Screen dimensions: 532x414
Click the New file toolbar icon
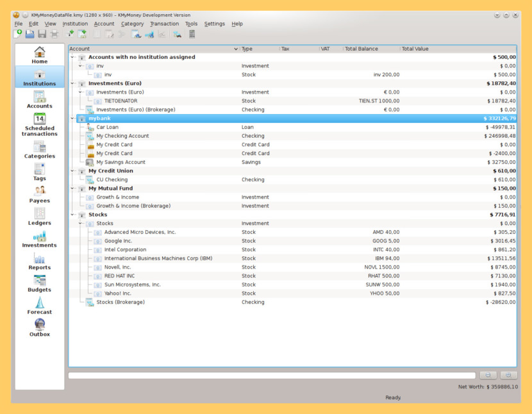coord(18,34)
